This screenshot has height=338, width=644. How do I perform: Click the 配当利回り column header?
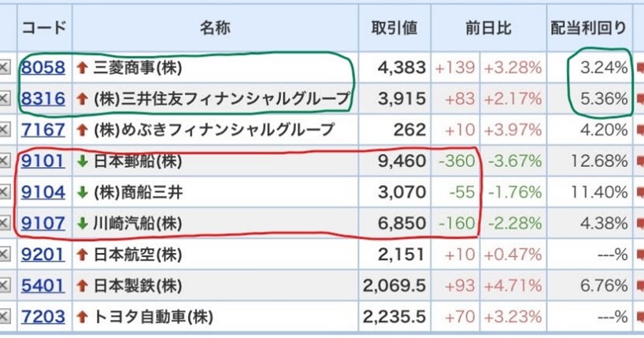589,28
